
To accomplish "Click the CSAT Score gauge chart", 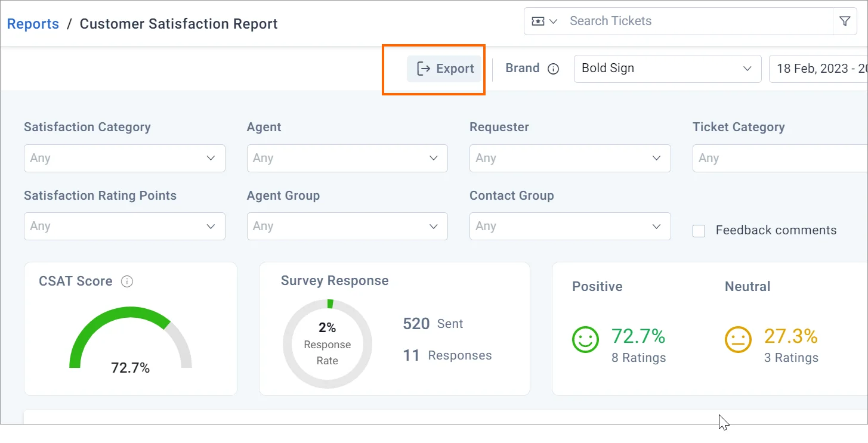I will [130, 340].
